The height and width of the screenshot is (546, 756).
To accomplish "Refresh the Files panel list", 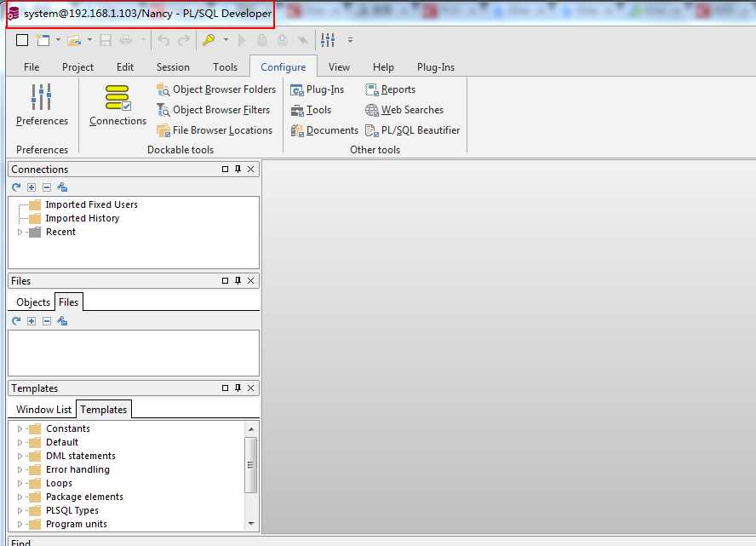I will (x=16, y=321).
